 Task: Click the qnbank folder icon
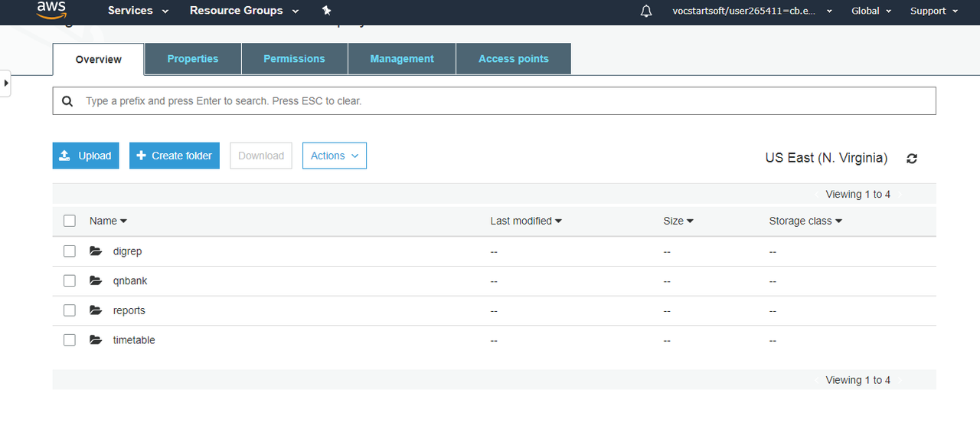[96, 280]
